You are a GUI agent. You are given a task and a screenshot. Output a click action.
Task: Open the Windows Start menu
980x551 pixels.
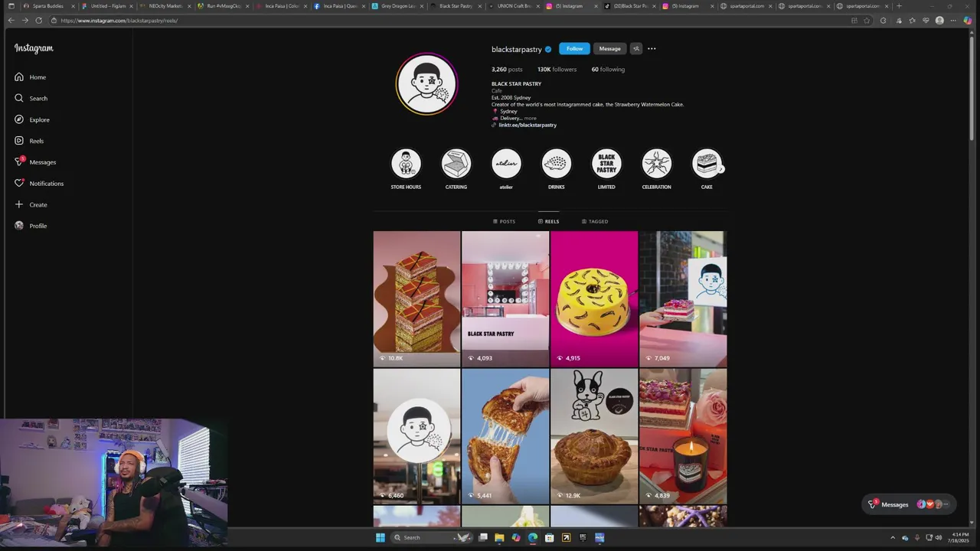click(x=380, y=537)
